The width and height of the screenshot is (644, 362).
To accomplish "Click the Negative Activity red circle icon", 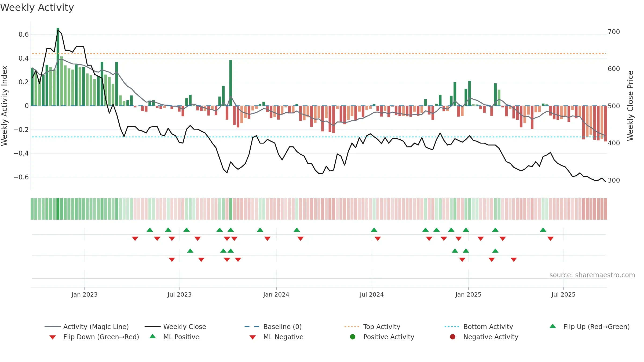I will [453, 337].
